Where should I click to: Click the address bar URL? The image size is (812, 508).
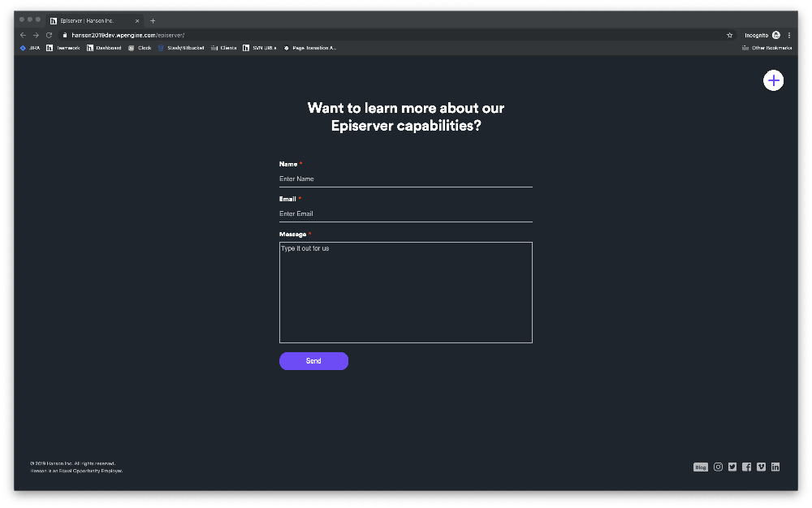pos(128,35)
